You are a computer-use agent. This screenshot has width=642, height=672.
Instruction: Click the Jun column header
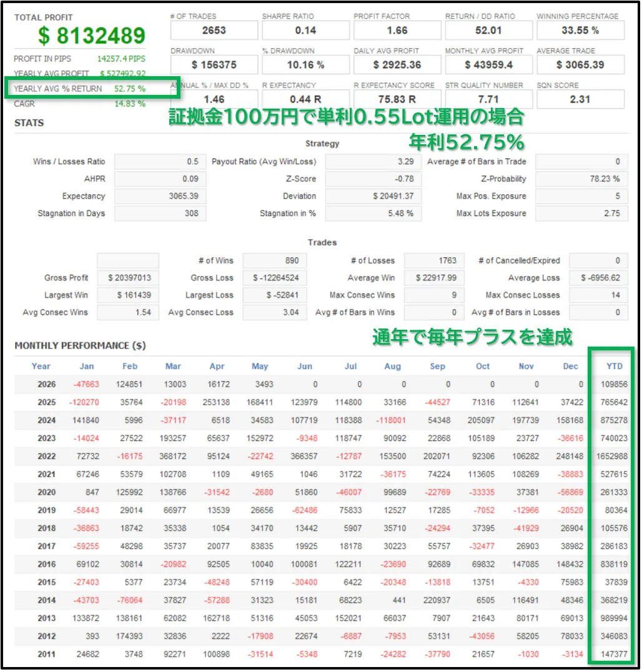coord(305,367)
